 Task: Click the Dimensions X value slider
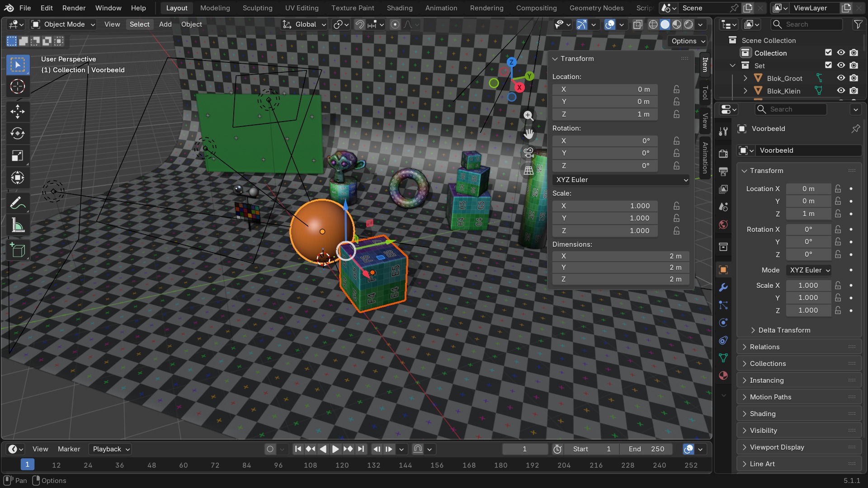coord(621,256)
